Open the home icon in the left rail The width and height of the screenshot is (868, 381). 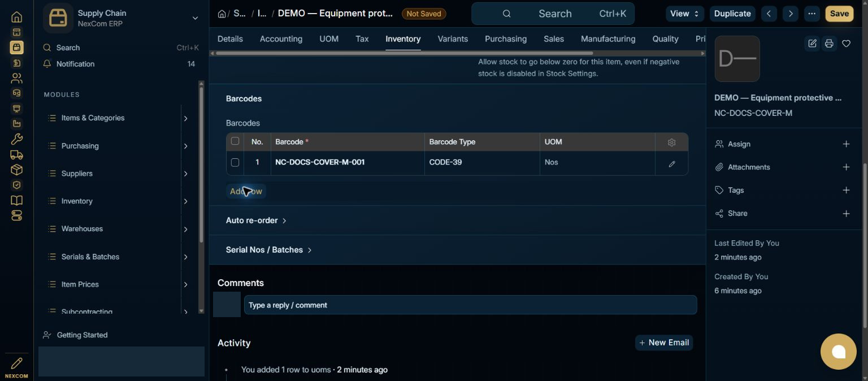point(16,17)
